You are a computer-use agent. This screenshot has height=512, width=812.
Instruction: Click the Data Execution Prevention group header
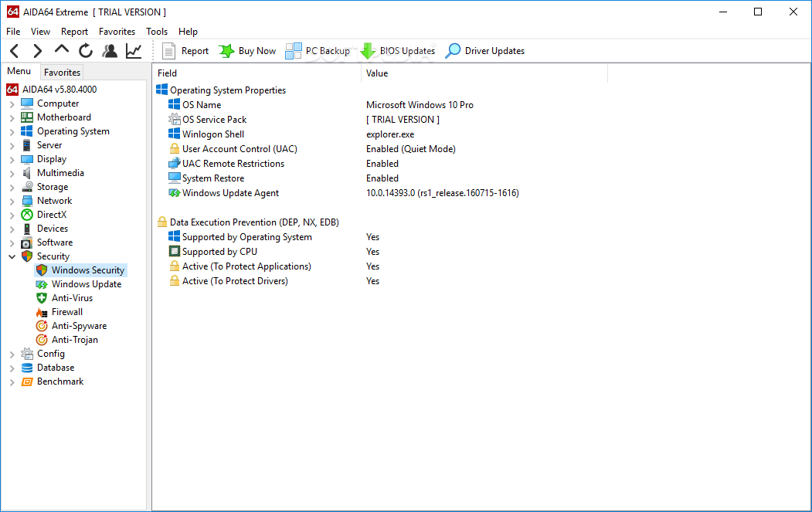point(248,222)
